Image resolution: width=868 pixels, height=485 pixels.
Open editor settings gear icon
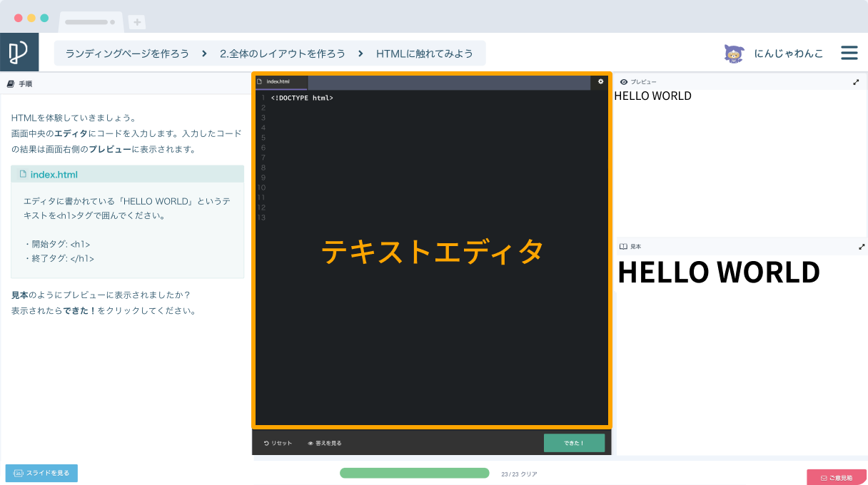(600, 81)
